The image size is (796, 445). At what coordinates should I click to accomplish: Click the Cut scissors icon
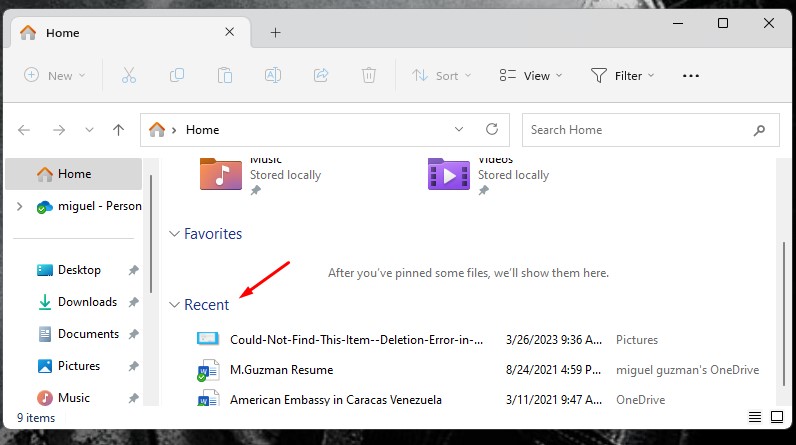pyautogui.click(x=129, y=76)
